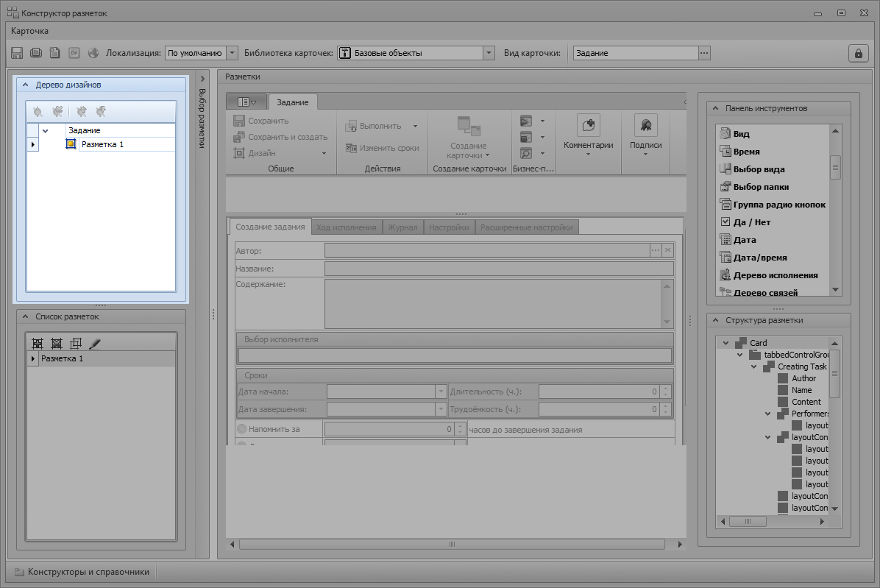Screen dimensions: 880x588
Task: Select the Напомнить за radio button
Action: (x=242, y=429)
